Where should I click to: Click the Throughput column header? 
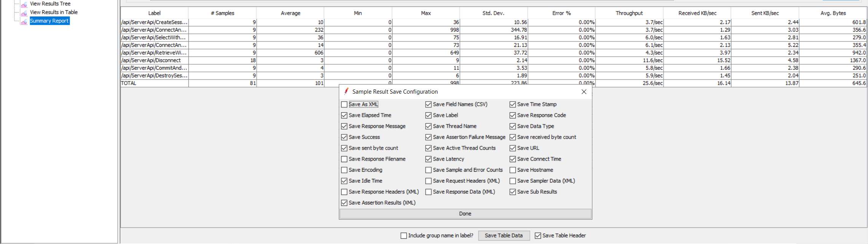(x=629, y=13)
